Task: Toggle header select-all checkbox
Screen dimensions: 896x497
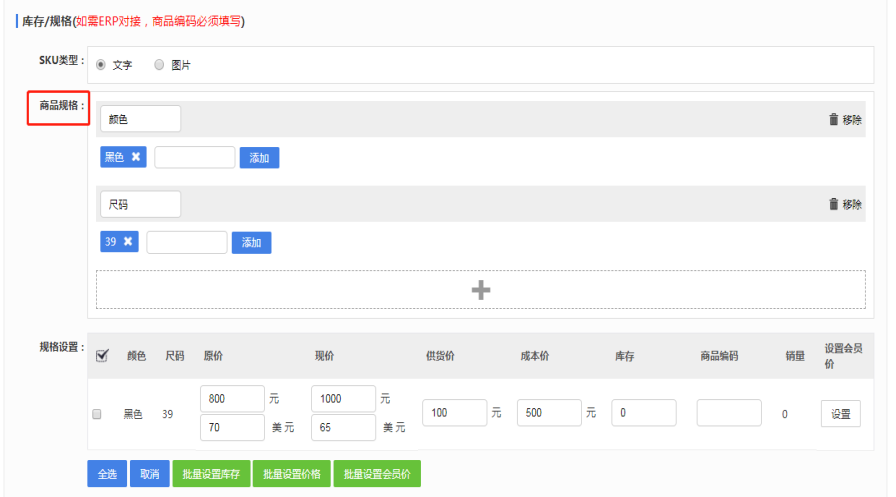Action: pos(101,356)
